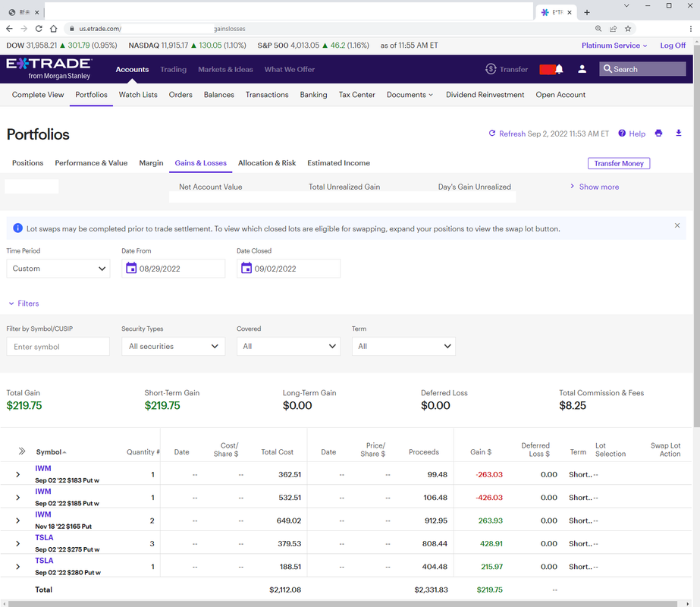700x607 pixels.
Task: Click the E*TRADE from Morgan Stanley logo
Action: [49, 69]
